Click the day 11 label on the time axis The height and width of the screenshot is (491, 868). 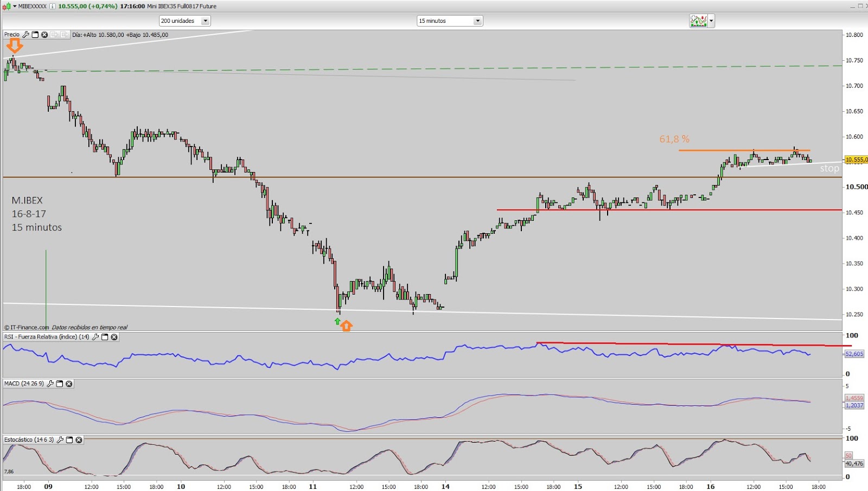(x=313, y=487)
